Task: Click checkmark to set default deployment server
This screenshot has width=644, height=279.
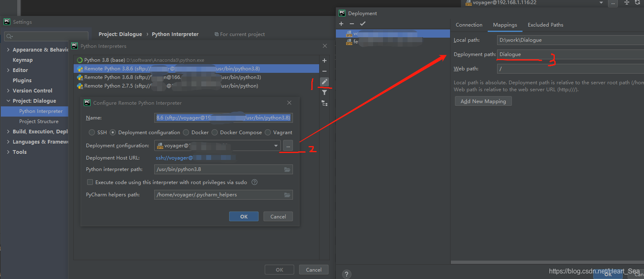Action: click(363, 24)
